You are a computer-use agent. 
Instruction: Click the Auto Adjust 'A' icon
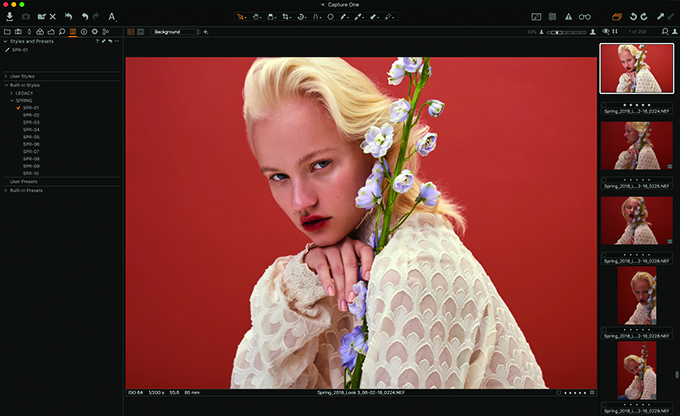[112, 16]
